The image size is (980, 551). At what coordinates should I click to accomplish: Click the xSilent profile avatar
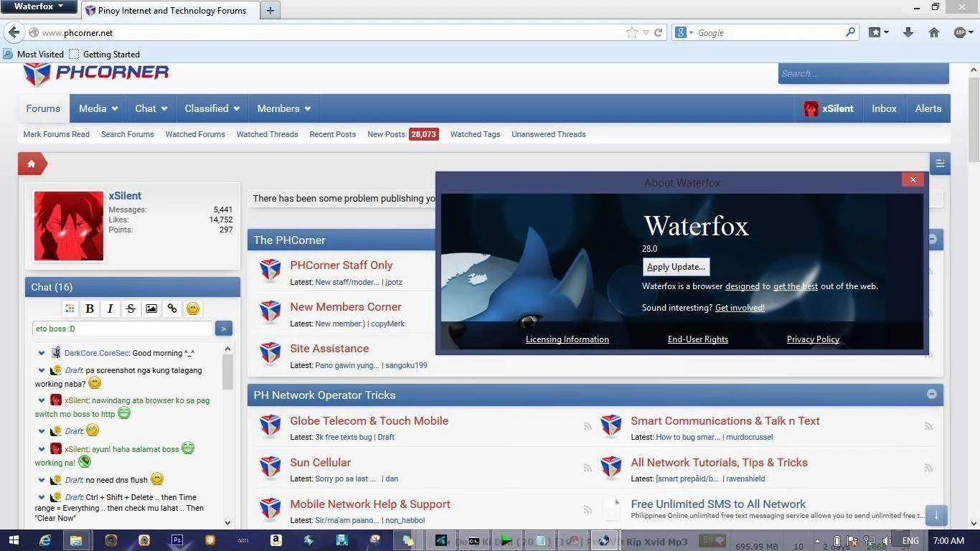[69, 226]
